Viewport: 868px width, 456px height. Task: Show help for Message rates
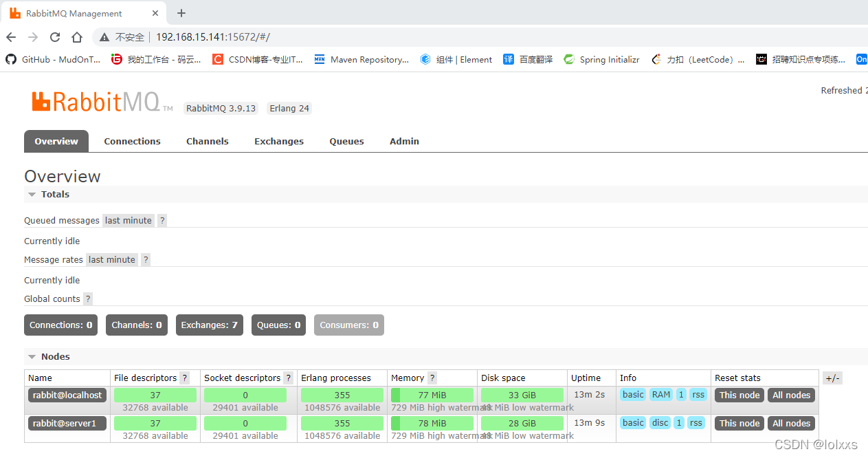click(x=146, y=260)
